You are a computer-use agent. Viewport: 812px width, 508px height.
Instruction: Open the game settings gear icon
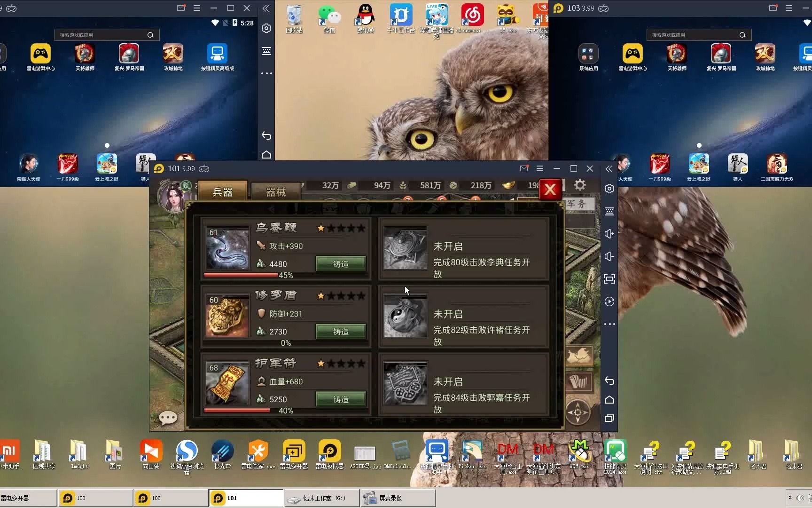(x=580, y=185)
